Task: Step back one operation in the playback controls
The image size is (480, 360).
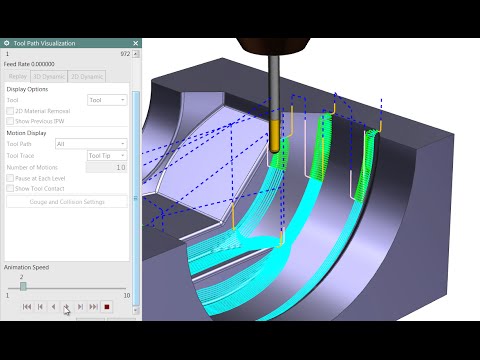Action: pyautogui.click(x=40, y=307)
